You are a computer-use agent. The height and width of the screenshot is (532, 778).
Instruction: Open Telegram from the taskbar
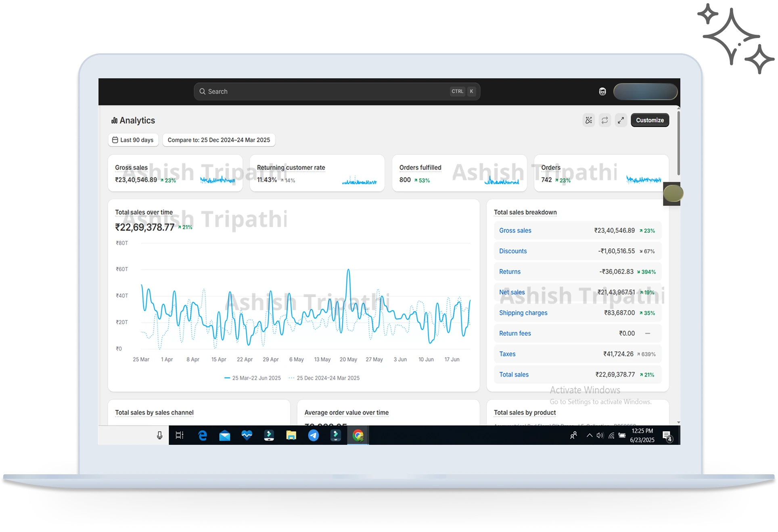pyautogui.click(x=314, y=436)
